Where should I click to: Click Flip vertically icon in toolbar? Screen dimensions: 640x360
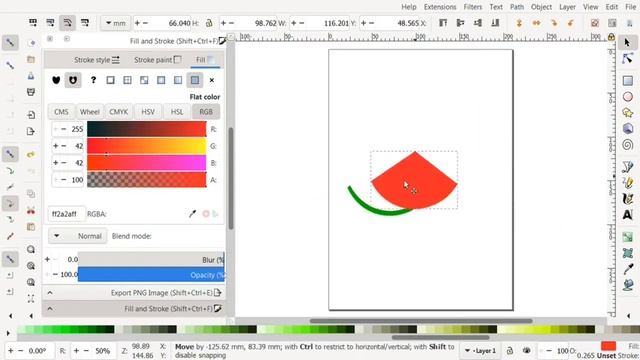[519, 23]
